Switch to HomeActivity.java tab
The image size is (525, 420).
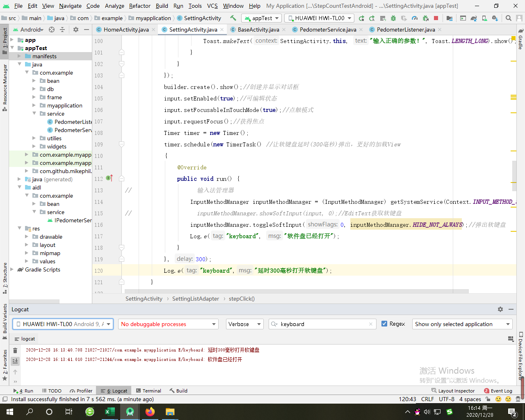click(126, 30)
